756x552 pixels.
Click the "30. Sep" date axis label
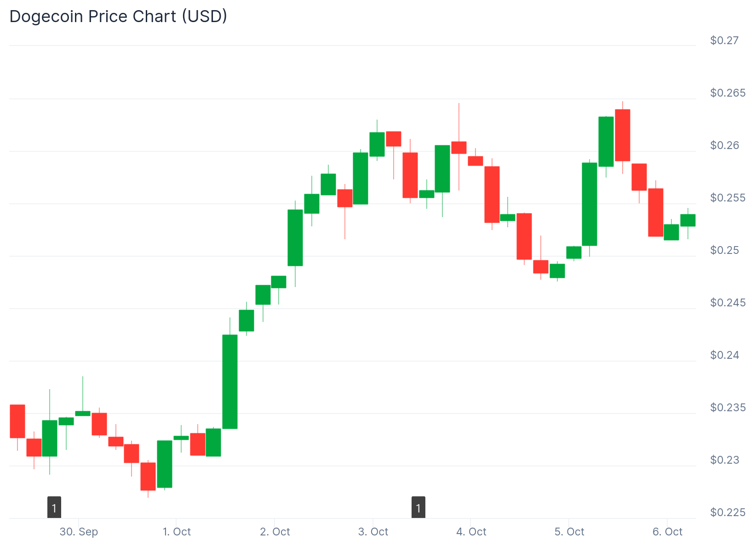pos(79,532)
